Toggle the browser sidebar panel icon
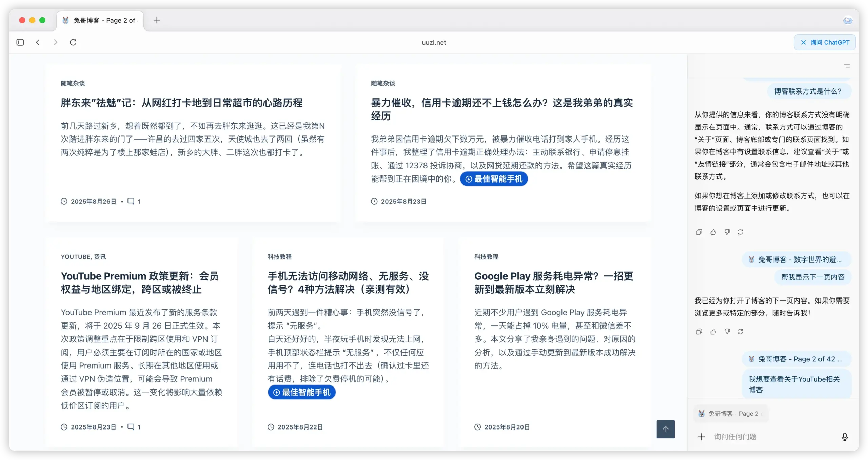The height and width of the screenshot is (460, 868). (x=20, y=42)
